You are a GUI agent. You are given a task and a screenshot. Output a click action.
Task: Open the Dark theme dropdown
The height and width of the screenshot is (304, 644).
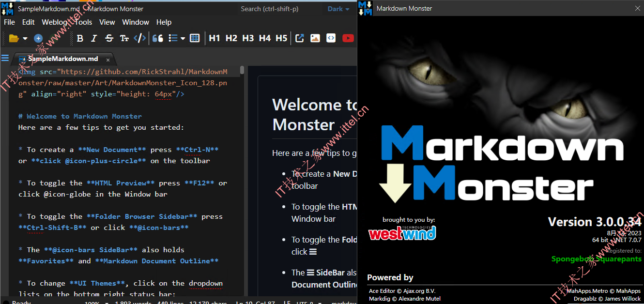coord(338,9)
